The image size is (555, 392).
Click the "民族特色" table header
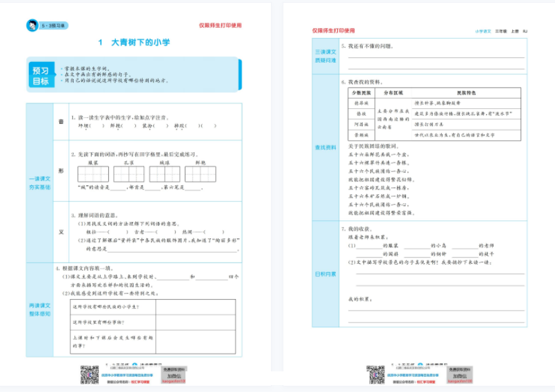point(467,93)
